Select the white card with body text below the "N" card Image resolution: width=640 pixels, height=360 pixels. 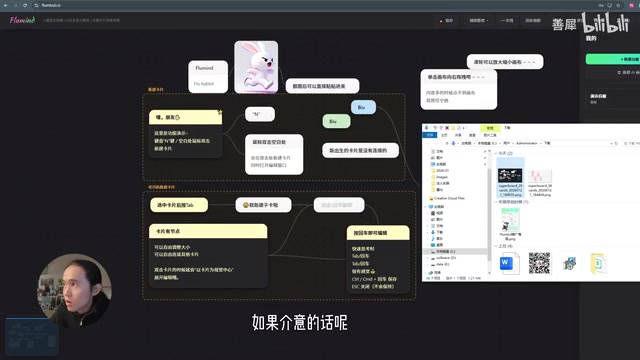click(274, 154)
